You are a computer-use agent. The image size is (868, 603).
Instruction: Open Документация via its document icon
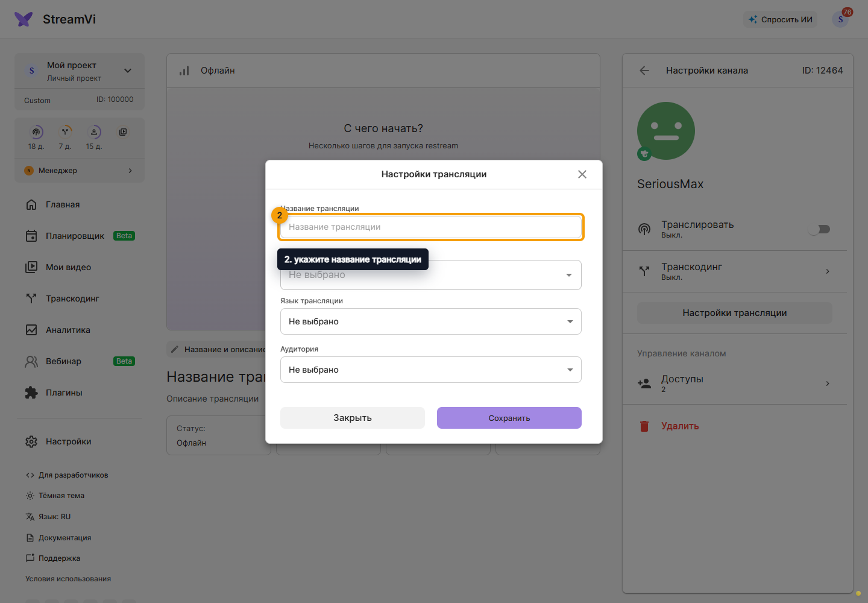tap(30, 538)
